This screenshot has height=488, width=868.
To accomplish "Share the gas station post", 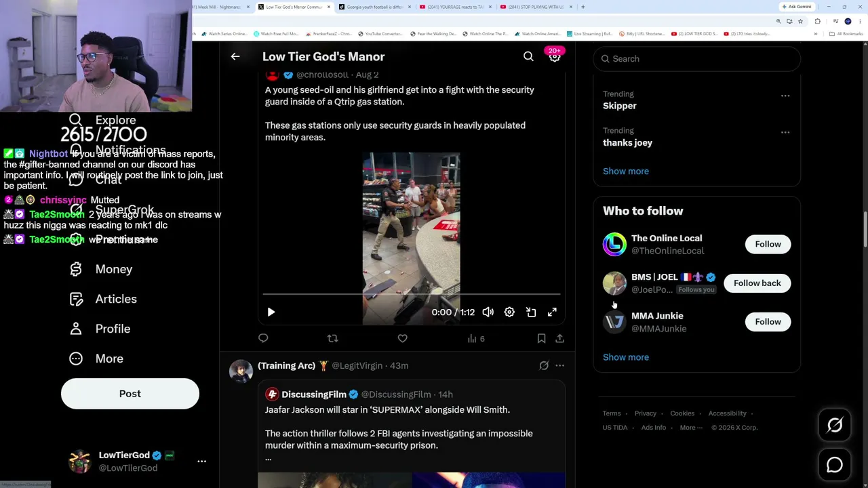I will (x=559, y=338).
